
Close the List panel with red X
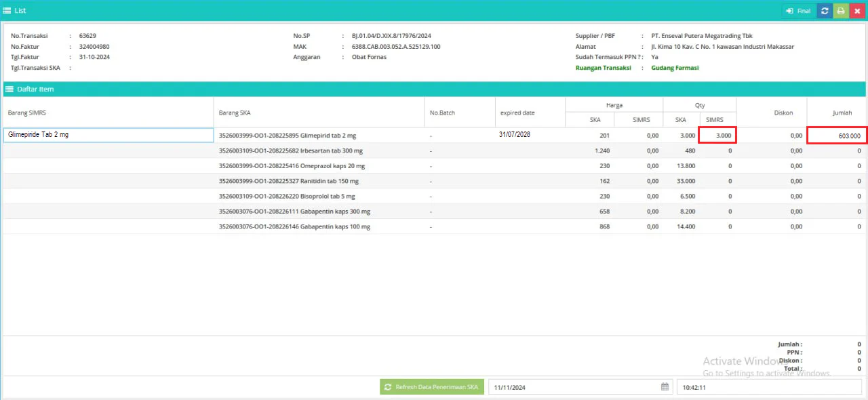click(x=857, y=11)
